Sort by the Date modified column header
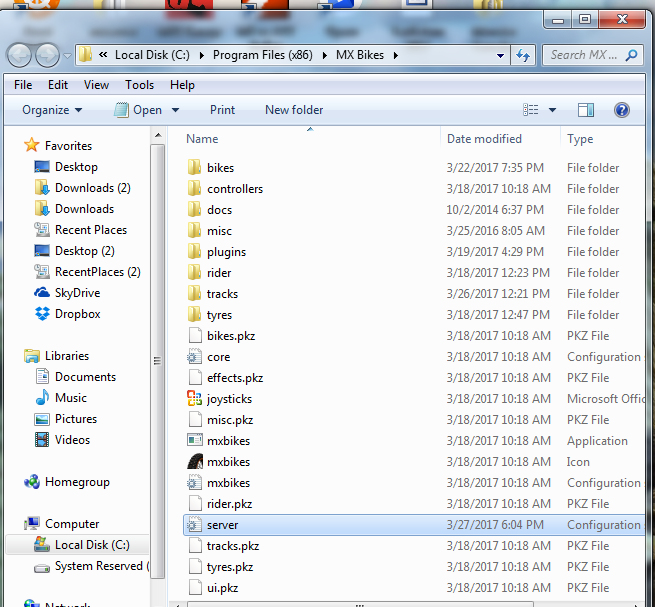655x607 pixels. click(x=484, y=139)
